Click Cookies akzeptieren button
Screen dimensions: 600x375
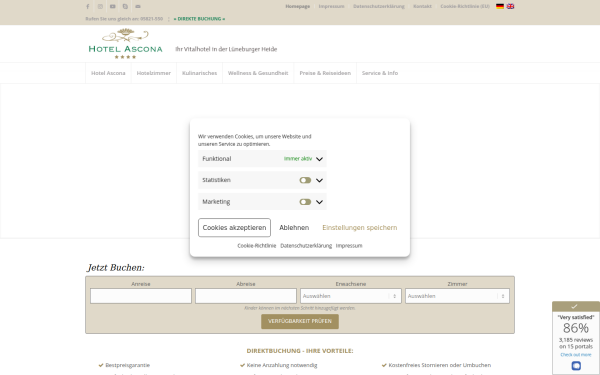(234, 228)
